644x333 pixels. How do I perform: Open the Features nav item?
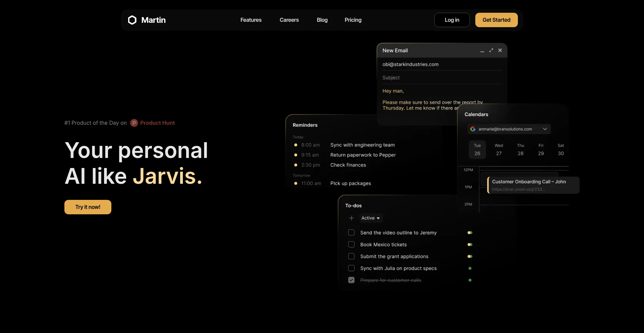tap(251, 20)
